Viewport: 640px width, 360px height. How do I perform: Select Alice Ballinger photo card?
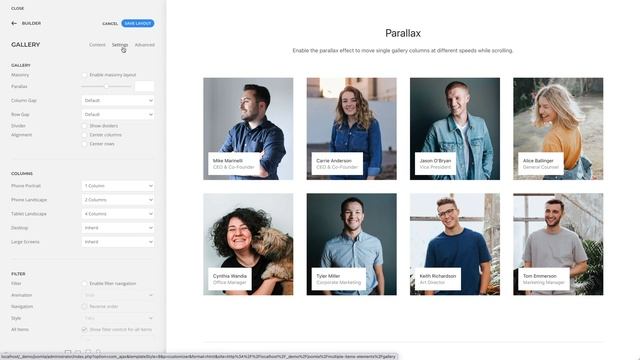pos(558,129)
